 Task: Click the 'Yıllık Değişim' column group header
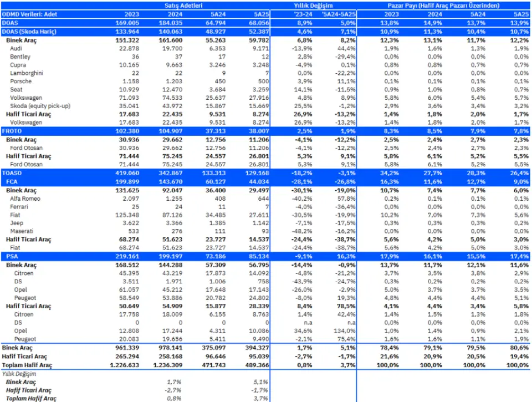[x=313, y=6]
